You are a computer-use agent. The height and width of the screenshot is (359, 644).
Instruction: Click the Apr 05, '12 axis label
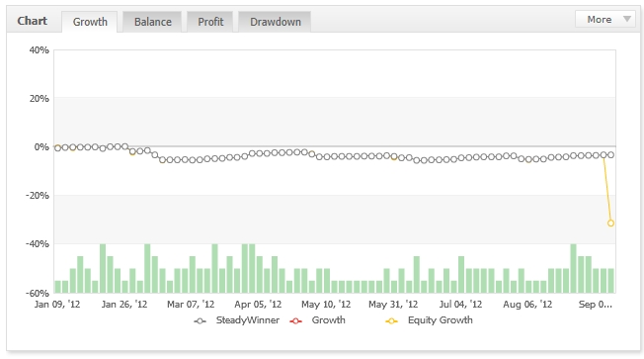pyautogui.click(x=258, y=305)
